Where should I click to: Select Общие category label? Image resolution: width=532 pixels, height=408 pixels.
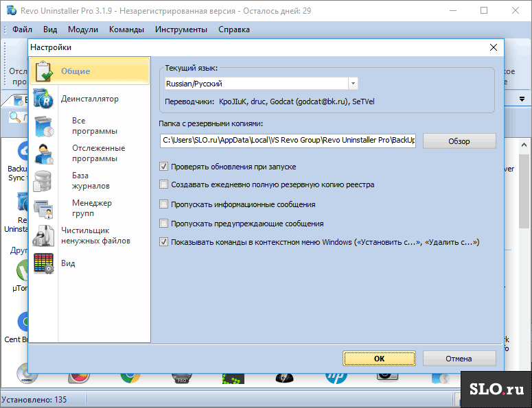tap(76, 71)
